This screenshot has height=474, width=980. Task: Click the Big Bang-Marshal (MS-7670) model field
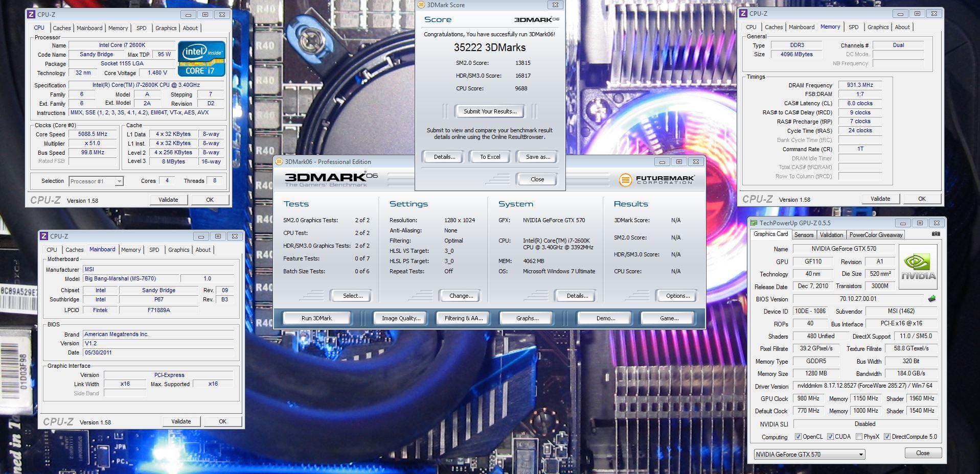click(132, 279)
